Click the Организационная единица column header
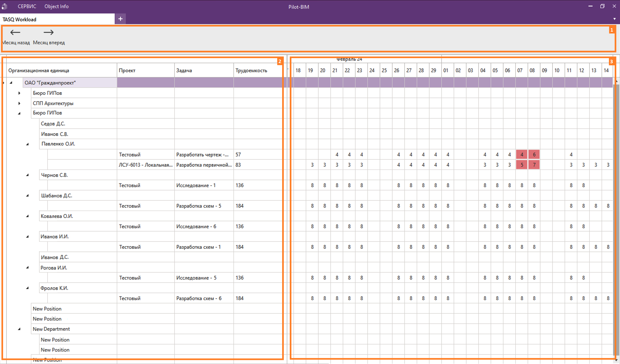This screenshot has height=364, width=620. [39, 71]
